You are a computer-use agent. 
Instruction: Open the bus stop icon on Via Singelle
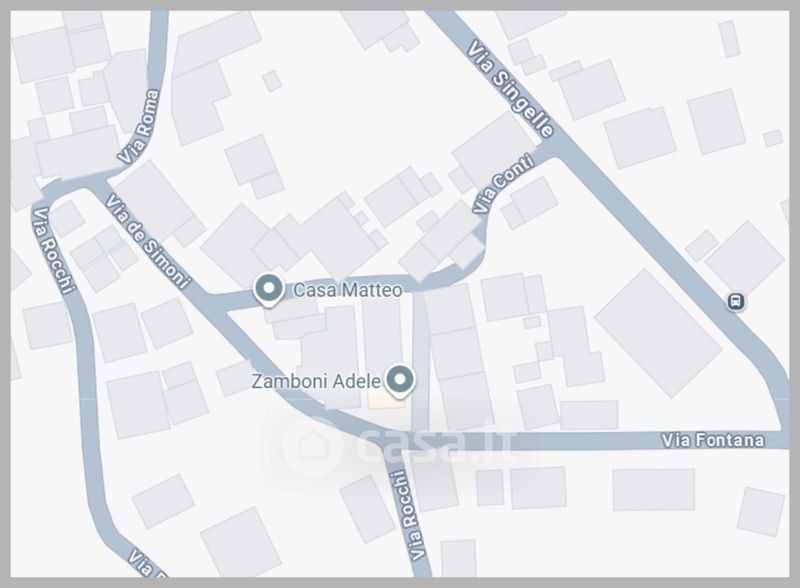click(x=736, y=301)
